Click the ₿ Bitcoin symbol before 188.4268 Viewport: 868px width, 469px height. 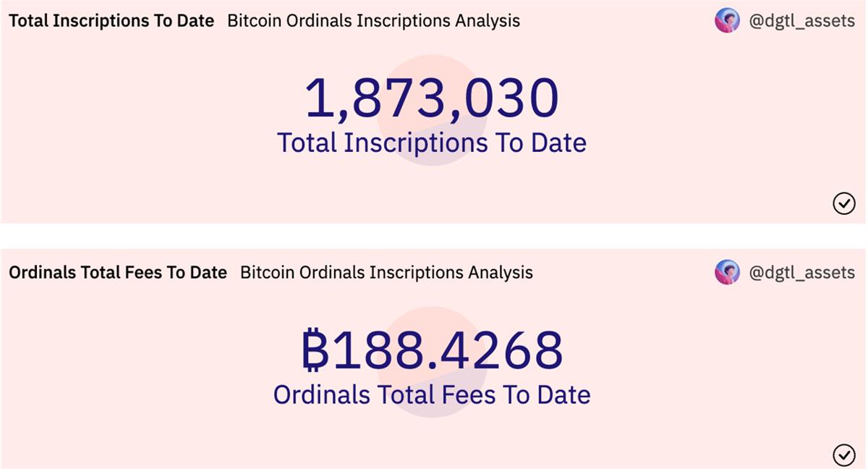point(315,351)
